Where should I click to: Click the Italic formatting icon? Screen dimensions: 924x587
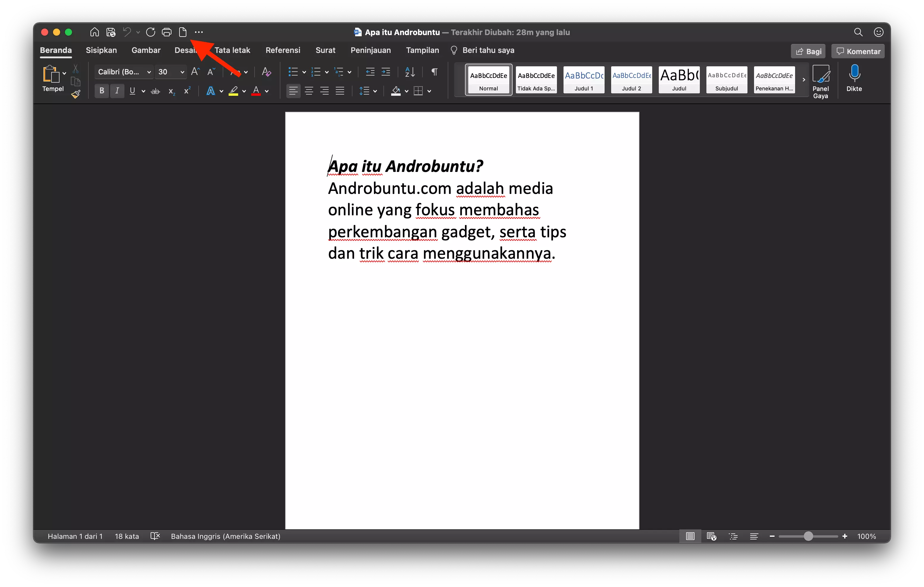tap(117, 91)
